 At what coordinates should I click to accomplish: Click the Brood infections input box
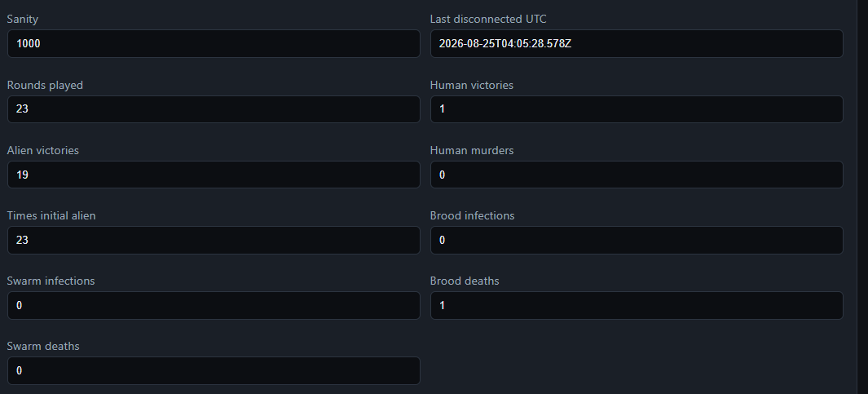tap(637, 240)
